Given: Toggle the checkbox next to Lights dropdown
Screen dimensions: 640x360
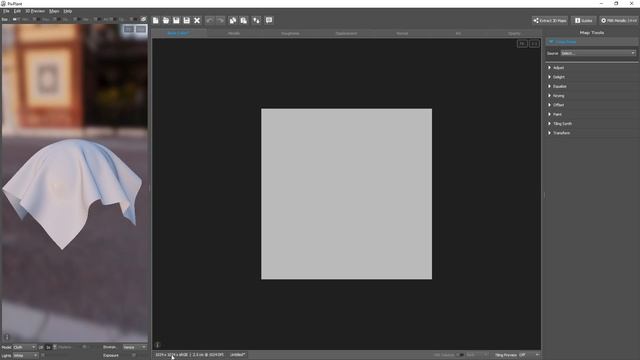Looking at the screenshot, I should pyautogui.click(x=42, y=356).
